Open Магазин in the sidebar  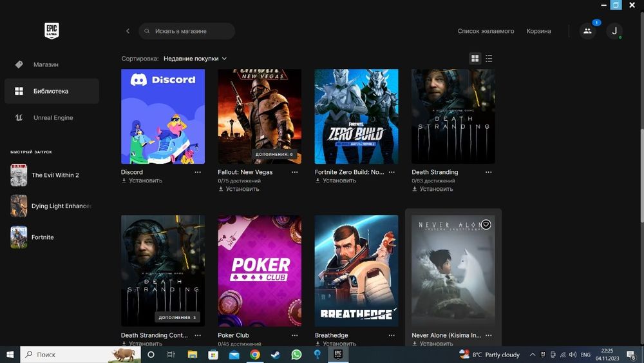click(x=52, y=64)
